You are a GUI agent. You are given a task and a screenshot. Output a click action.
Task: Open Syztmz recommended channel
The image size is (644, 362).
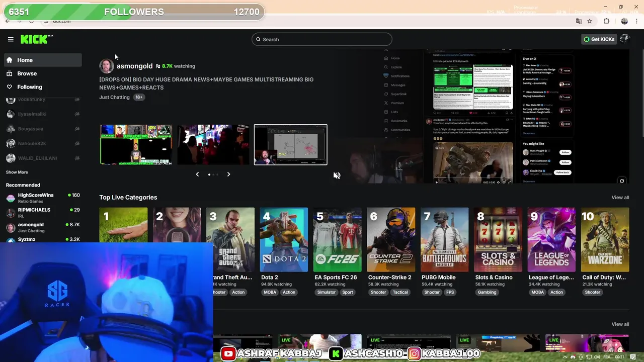43,239
